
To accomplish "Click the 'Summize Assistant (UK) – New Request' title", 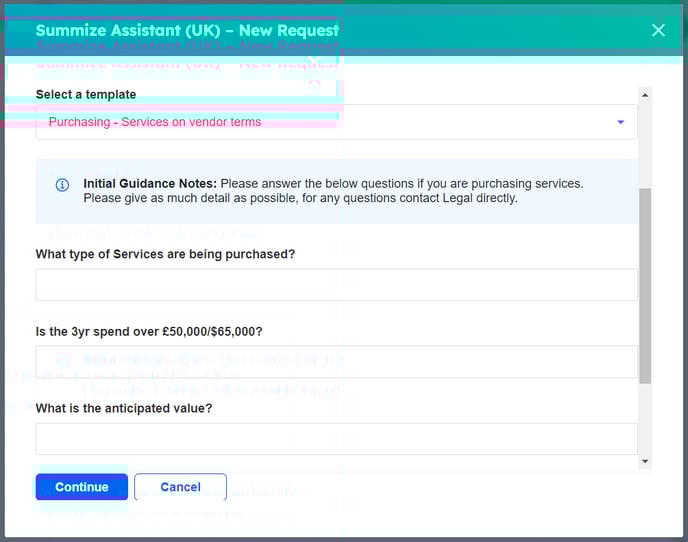I will click(x=187, y=30).
